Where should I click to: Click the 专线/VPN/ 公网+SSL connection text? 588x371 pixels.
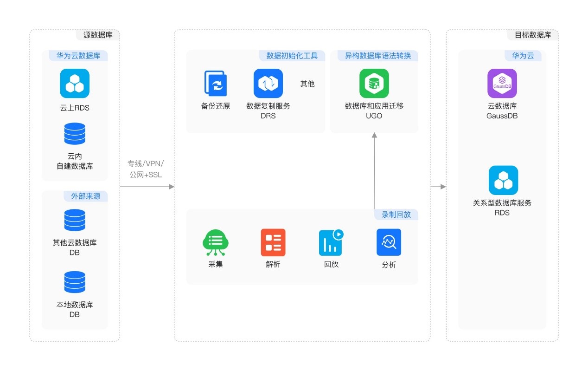click(146, 169)
